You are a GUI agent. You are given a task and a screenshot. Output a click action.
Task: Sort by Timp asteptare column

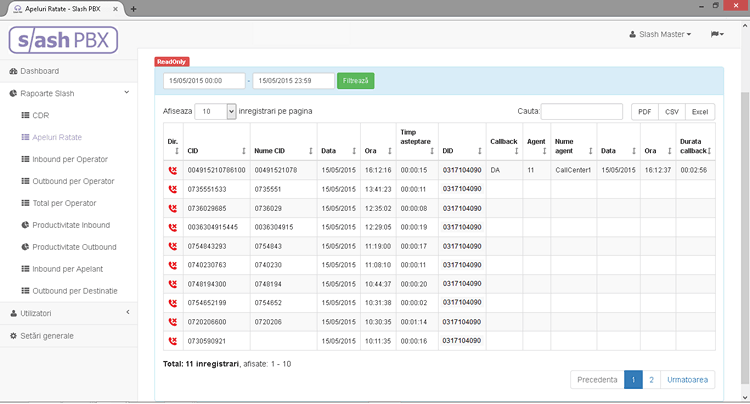(x=417, y=142)
